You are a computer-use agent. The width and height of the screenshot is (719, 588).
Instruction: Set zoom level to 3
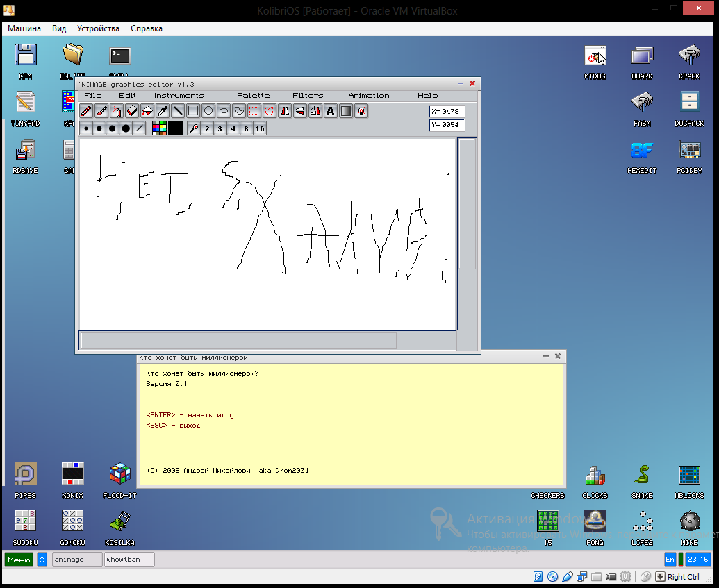point(220,128)
